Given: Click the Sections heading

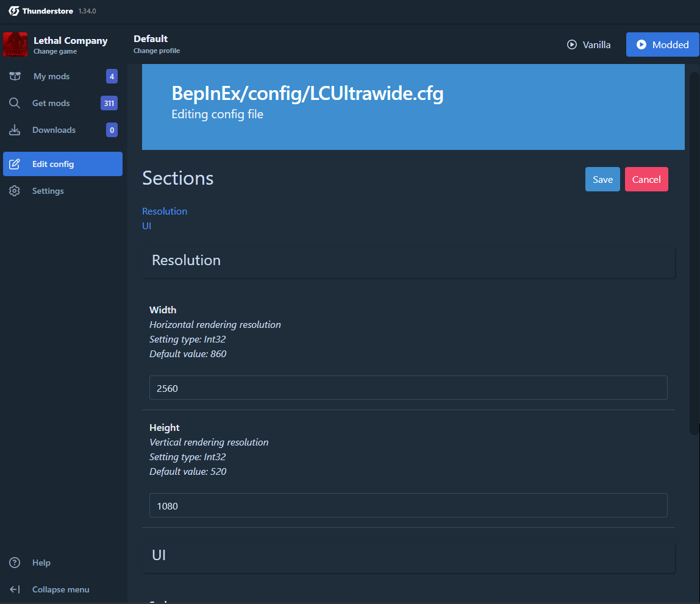Looking at the screenshot, I should [x=177, y=179].
